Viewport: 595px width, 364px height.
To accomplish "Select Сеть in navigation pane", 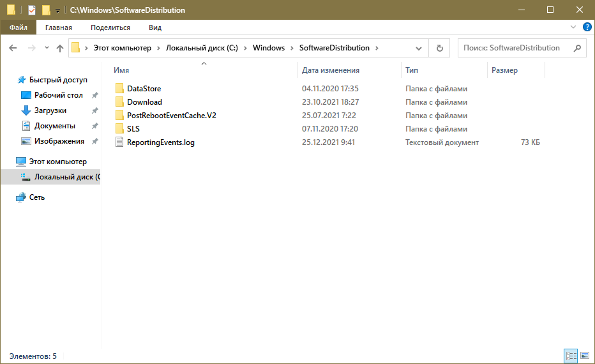I will pyautogui.click(x=36, y=197).
